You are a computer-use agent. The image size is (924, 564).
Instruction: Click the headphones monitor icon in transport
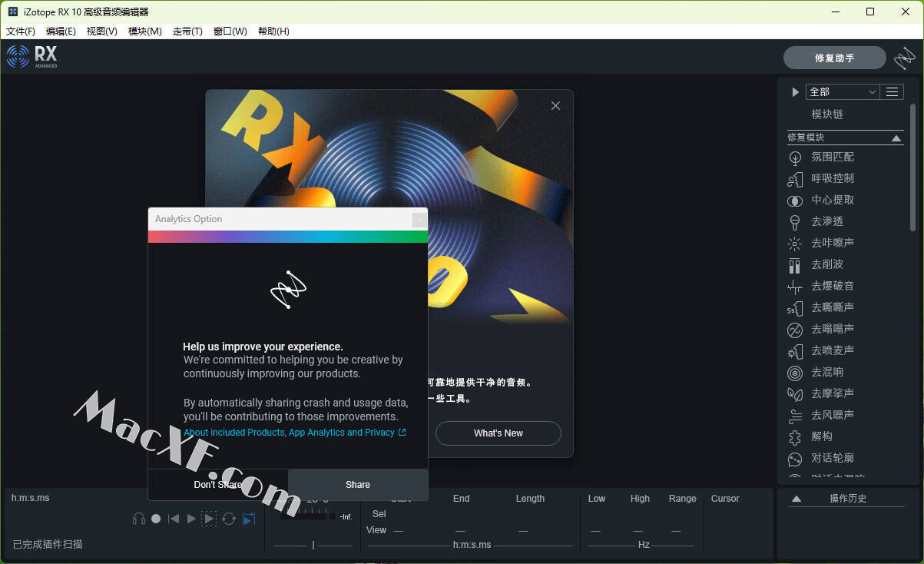coord(139,519)
